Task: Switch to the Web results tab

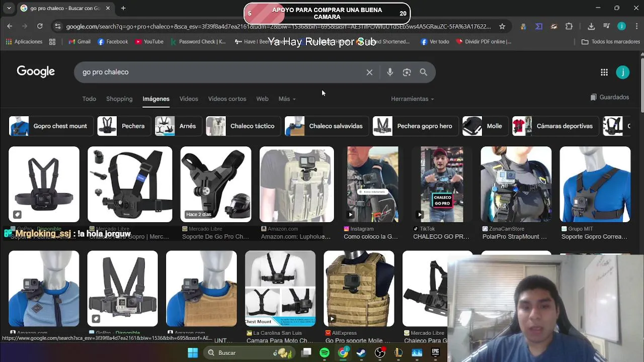Action: pos(262,99)
